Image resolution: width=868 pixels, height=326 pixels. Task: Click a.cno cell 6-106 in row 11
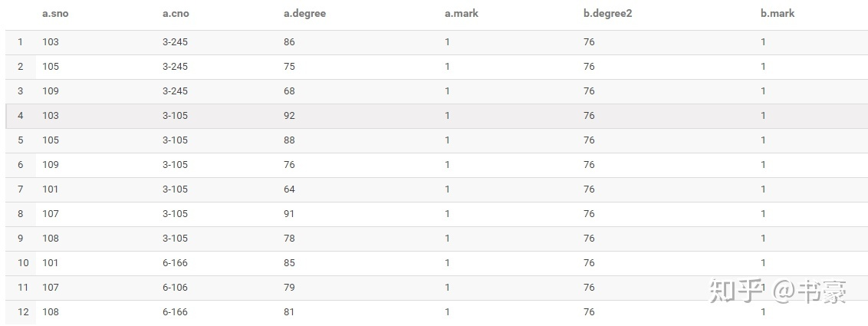point(175,287)
